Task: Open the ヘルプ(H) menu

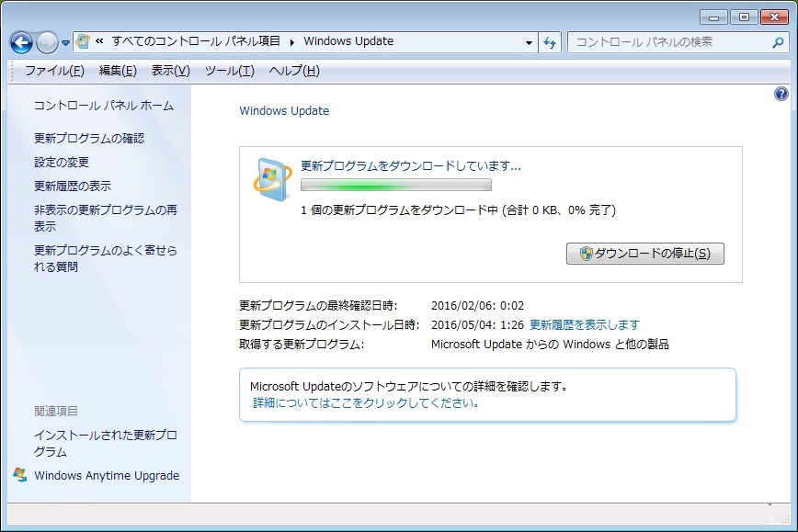Action: 294,71
